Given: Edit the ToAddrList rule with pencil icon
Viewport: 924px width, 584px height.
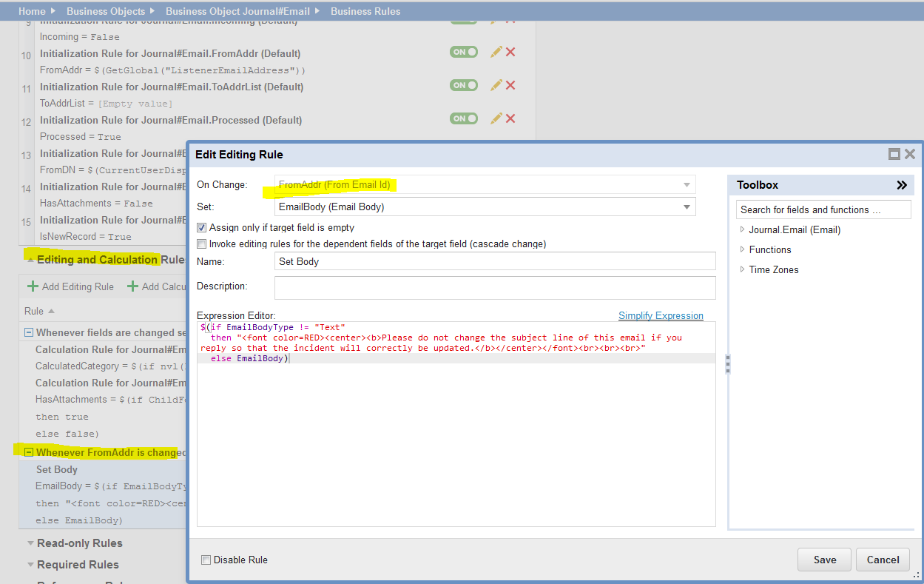Looking at the screenshot, I should pyautogui.click(x=496, y=85).
